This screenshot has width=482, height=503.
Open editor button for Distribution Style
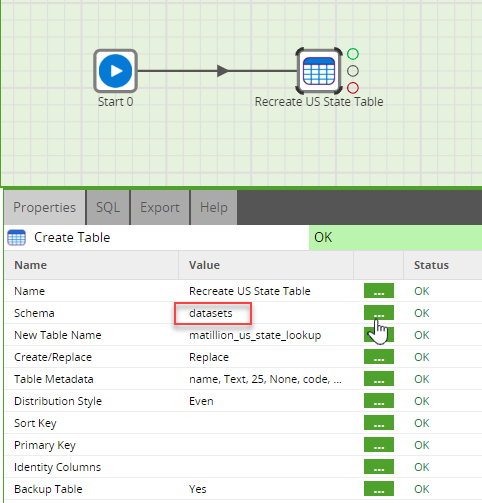[x=379, y=401]
